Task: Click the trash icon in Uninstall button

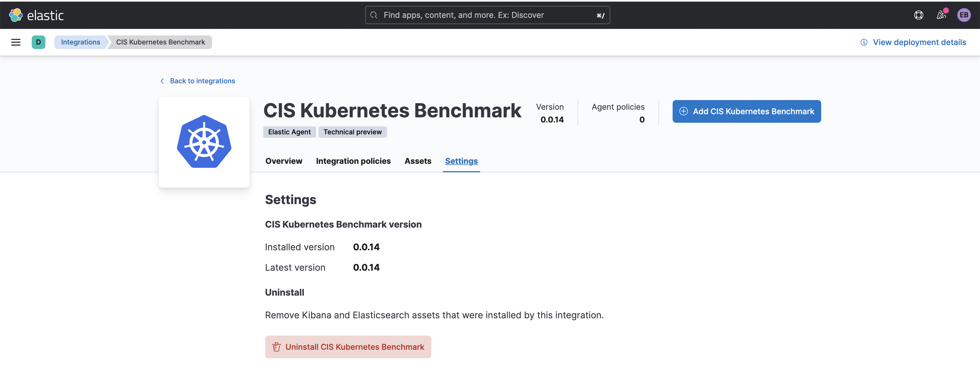Action: pos(276,347)
